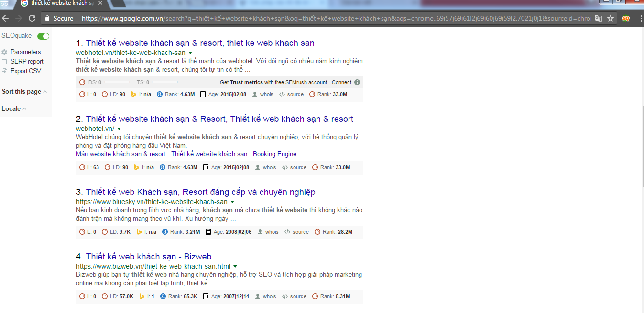Open the SERP report item
The height and width of the screenshot is (313, 644).
click(26, 61)
